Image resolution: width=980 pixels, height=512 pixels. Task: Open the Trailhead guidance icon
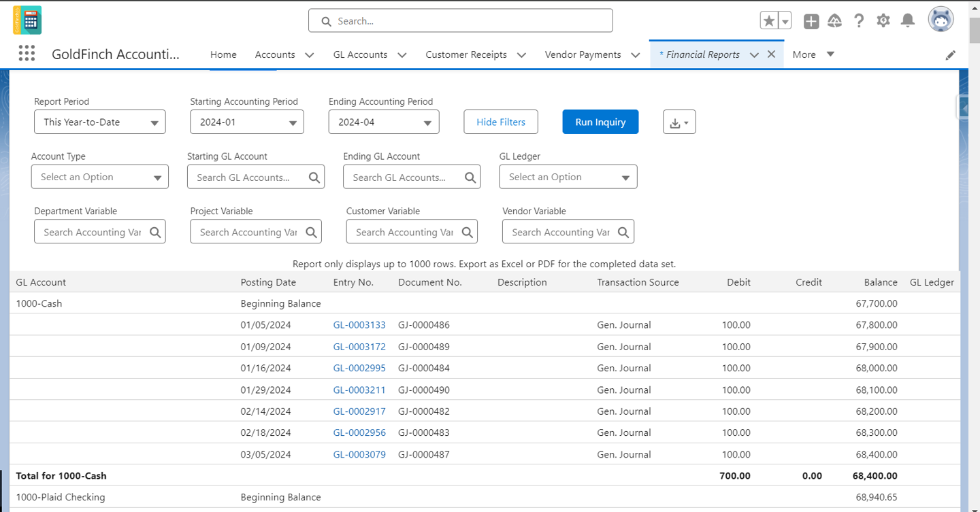tap(835, 21)
